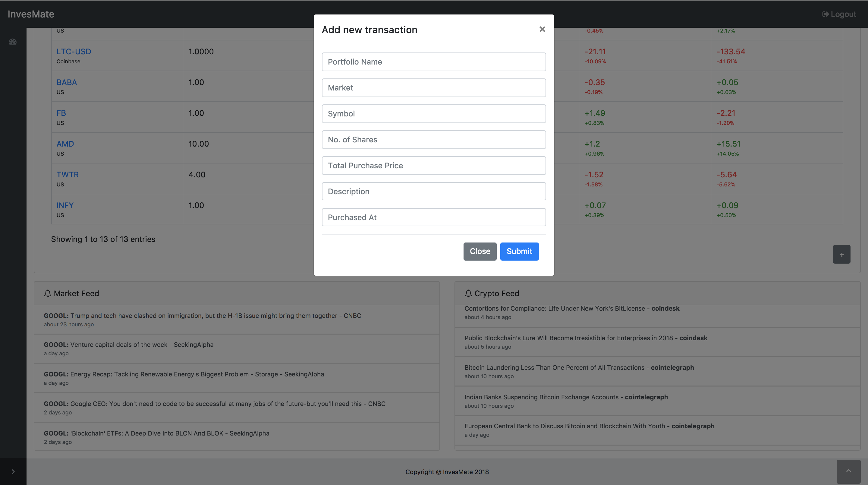The width and height of the screenshot is (868, 485).
Task: Click InvesMate brand logo
Action: point(31,14)
